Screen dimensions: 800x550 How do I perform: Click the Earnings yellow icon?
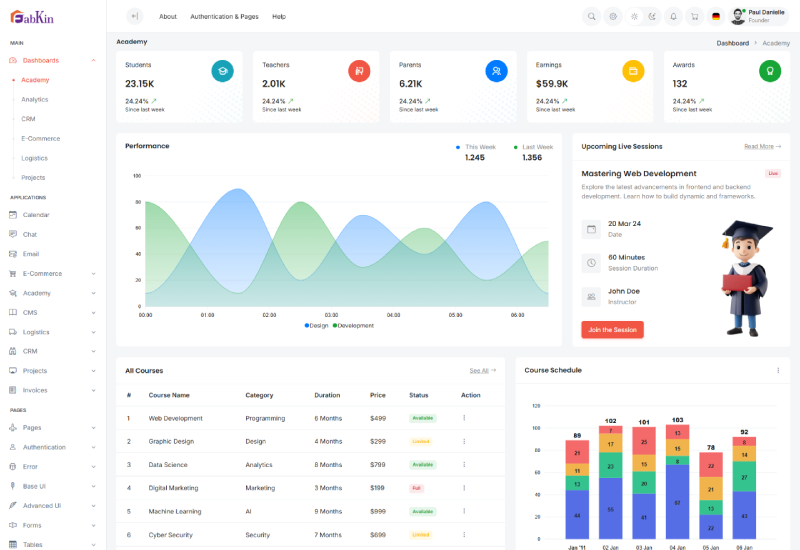[x=633, y=71]
